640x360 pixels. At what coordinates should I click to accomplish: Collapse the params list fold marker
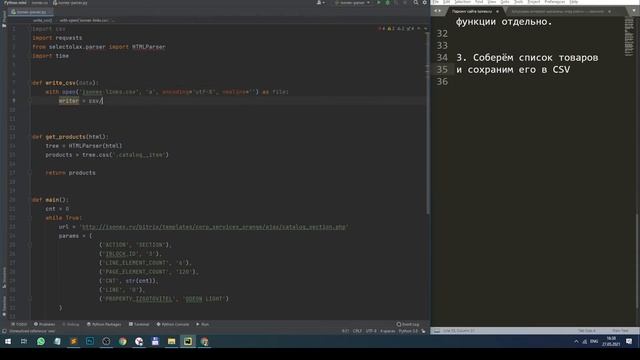(30, 245)
